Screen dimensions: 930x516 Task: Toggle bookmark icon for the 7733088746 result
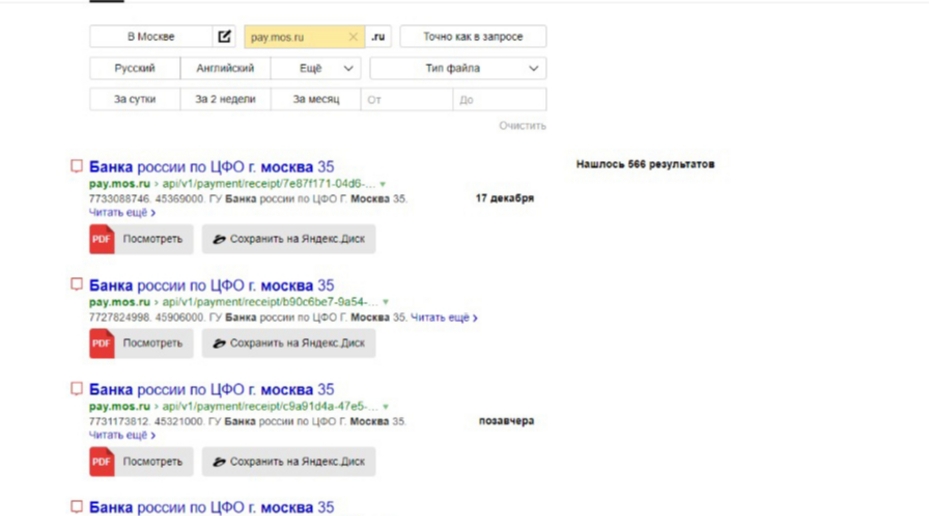[77, 166]
